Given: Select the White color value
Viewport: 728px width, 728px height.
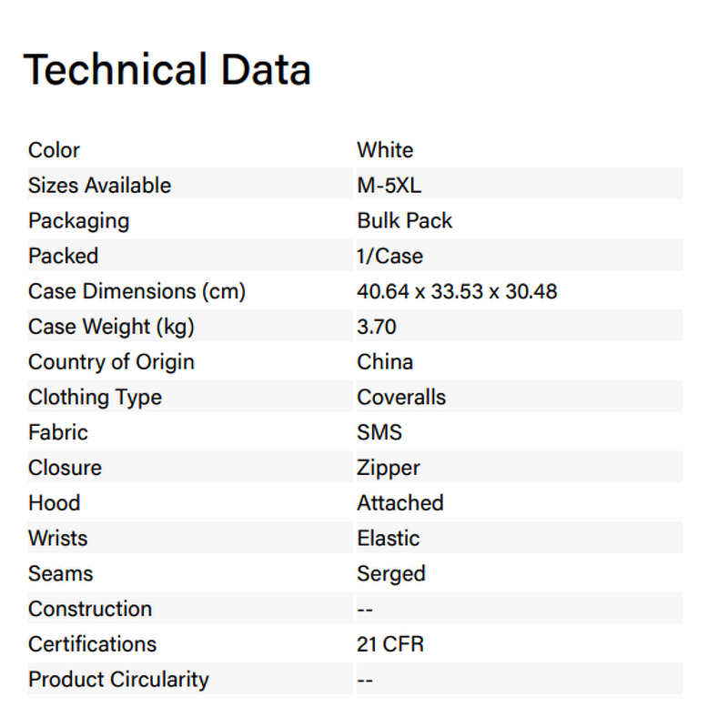Looking at the screenshot, I should 385,150.
